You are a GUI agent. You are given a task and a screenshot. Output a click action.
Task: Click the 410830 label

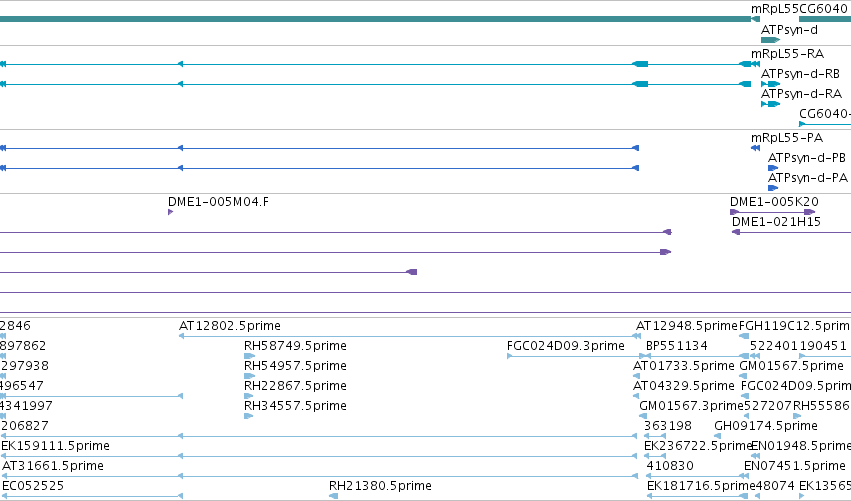tap(670, 466)
